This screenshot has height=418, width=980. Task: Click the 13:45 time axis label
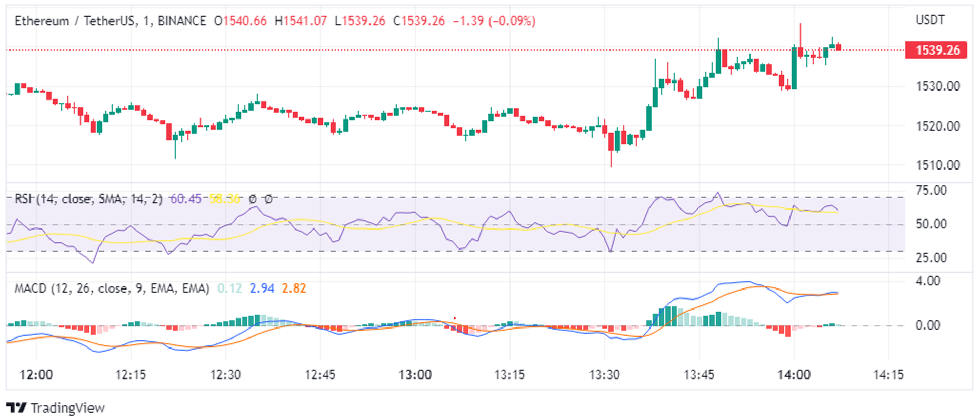click(699, 375)
